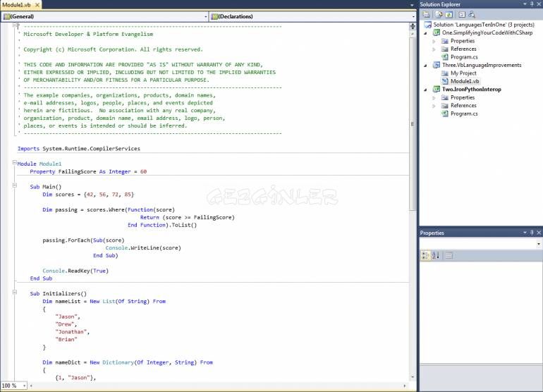This screenshot has width=543, height=392.
Task: Collapse One.SimplifyingYourCodeWithCSharp project node
Action: pos(426,33)
